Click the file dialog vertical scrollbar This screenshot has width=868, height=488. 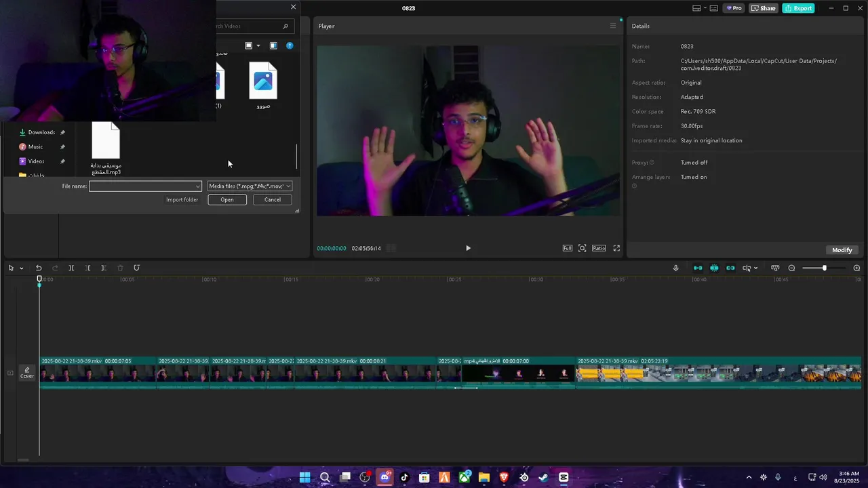[x=296, y=157]
